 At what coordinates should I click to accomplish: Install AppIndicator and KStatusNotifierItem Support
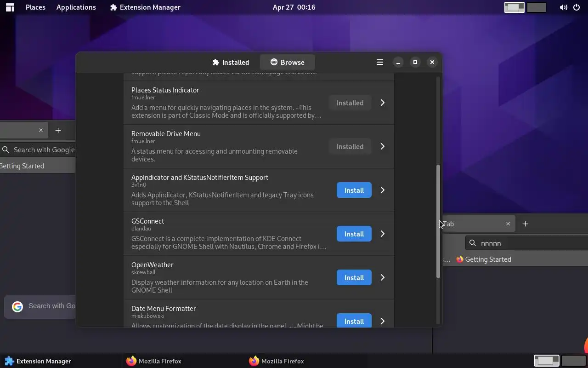354,190
